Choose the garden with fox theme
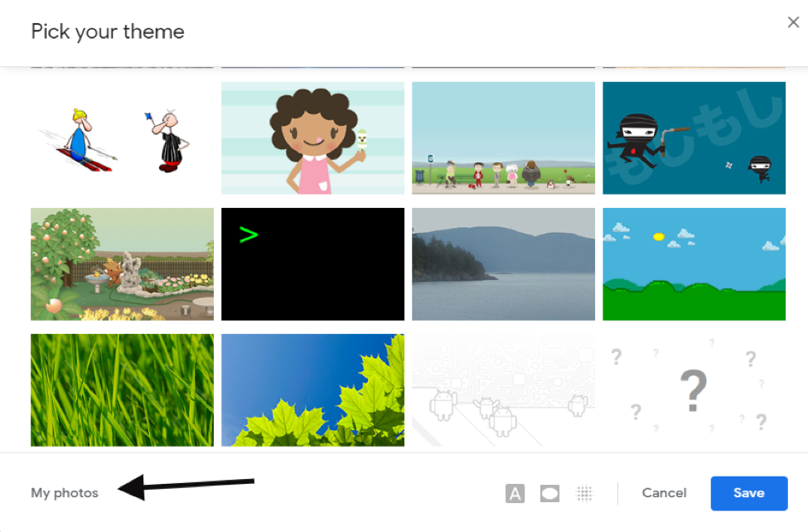 click(122, 264)
